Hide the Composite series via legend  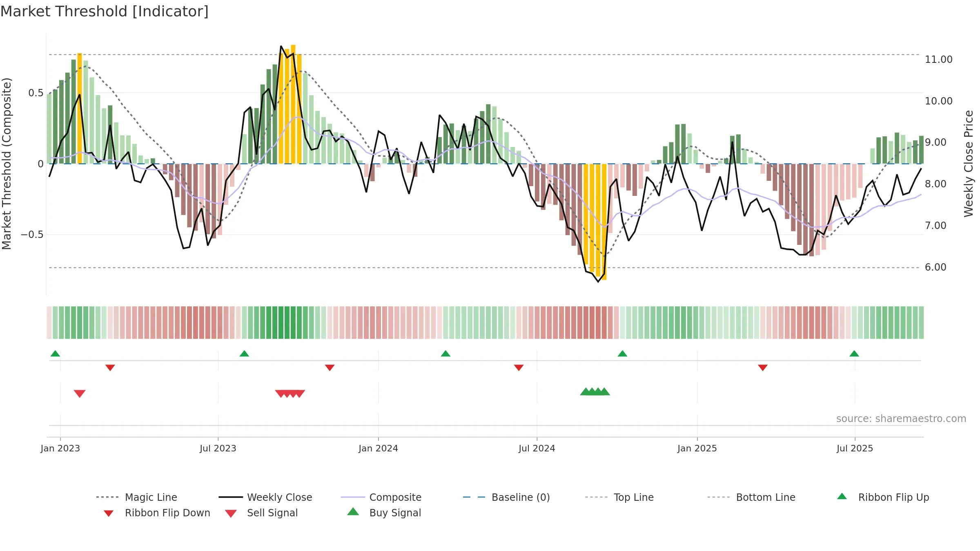coord(381,497)
